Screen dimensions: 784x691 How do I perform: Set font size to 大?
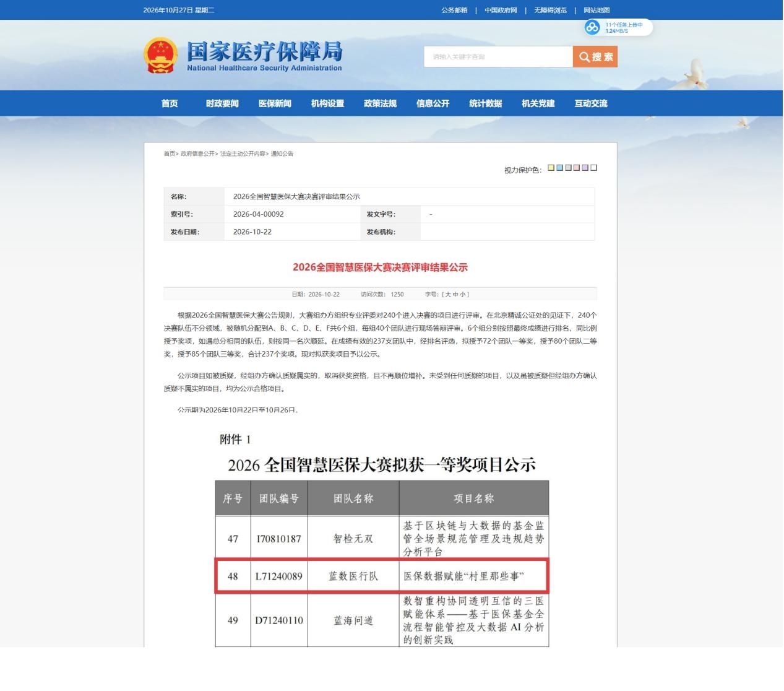coord(448,295)
